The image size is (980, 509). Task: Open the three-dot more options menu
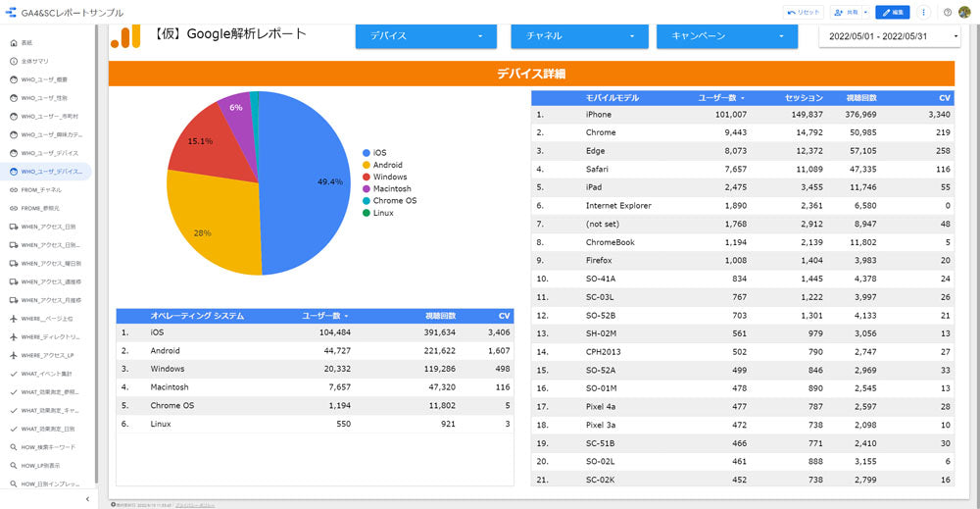click(x=923, y=13)
